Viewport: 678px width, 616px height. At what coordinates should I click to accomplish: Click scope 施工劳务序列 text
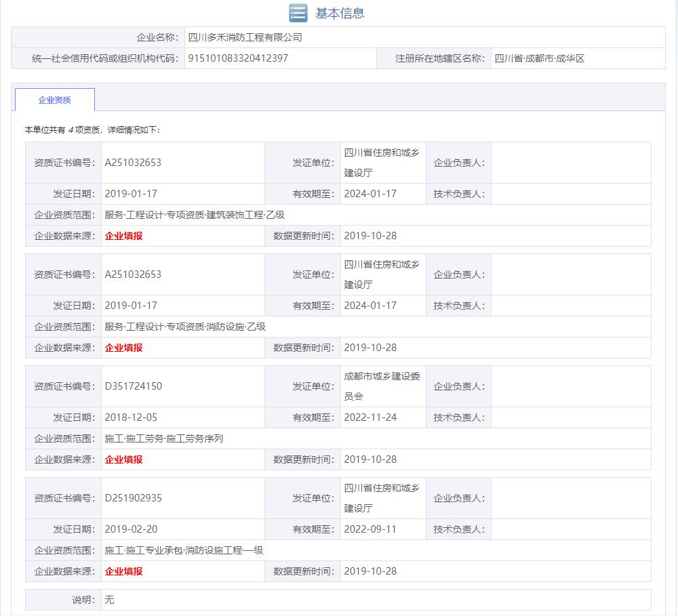tap(163, 438)
